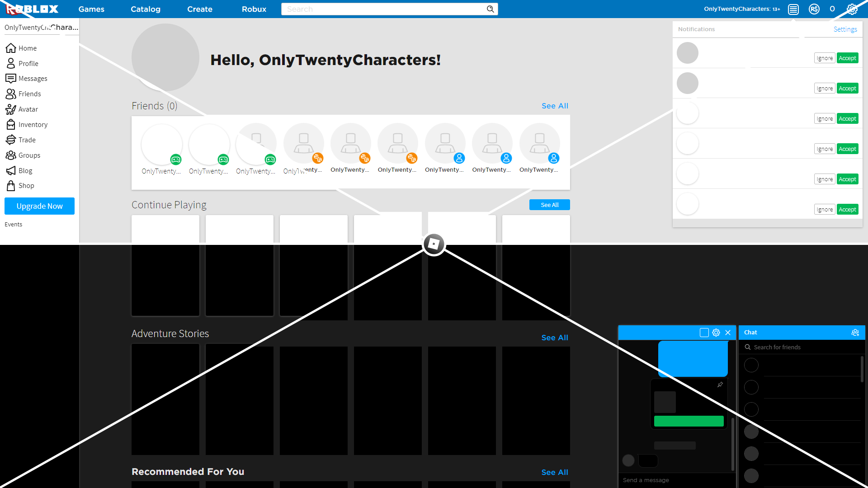The height and width of the screenshot is (488, 868).
Task: Click Upgrade Now button
Action: pyautogui.click(x=39, y=206)
